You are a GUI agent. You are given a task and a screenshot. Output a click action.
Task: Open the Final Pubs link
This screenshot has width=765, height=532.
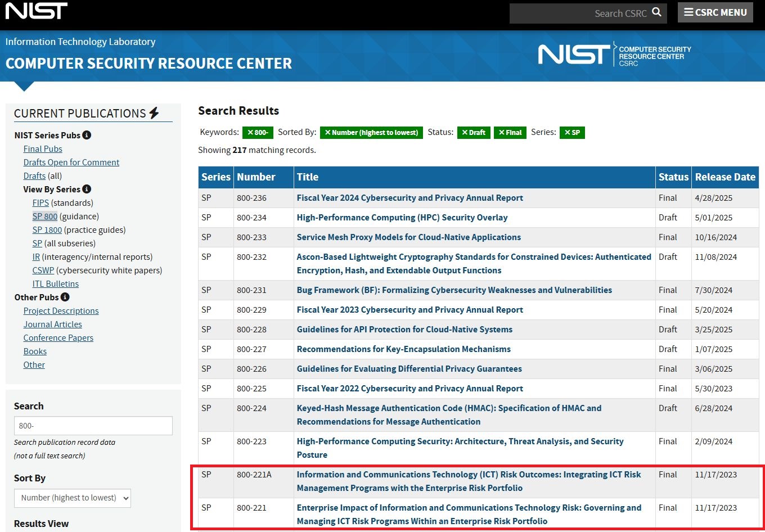point(43,148)
